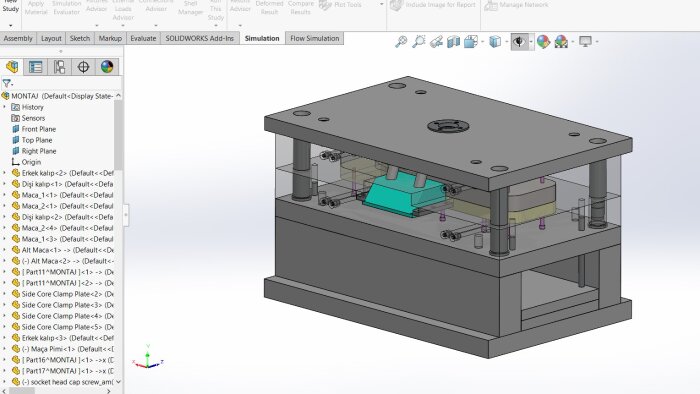Click the feature tree scroll-down arrow
The width and height of the screenshot is (700, 394).
[x=118, y=382]
